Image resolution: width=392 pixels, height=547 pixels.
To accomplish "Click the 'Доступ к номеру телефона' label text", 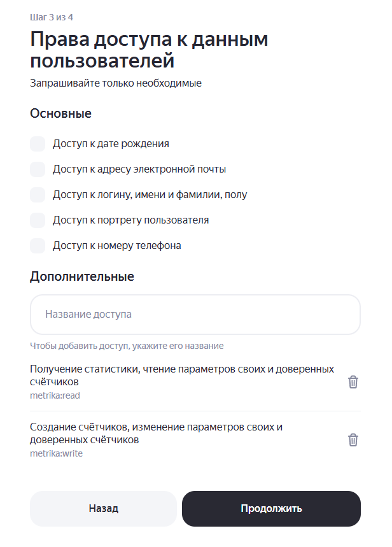I will pyautogui.click(x=116, y=246).
